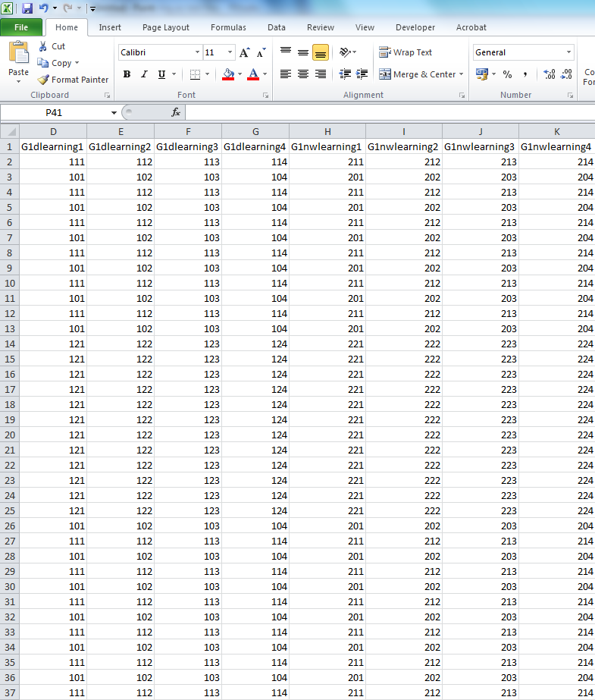Screen dimensions: 595x700
Task: Toggle Bold formatting
Action: coord(127,74)
